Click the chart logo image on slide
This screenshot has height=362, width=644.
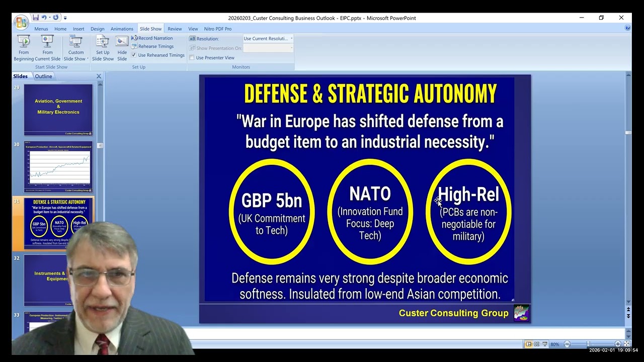(521, 313)
